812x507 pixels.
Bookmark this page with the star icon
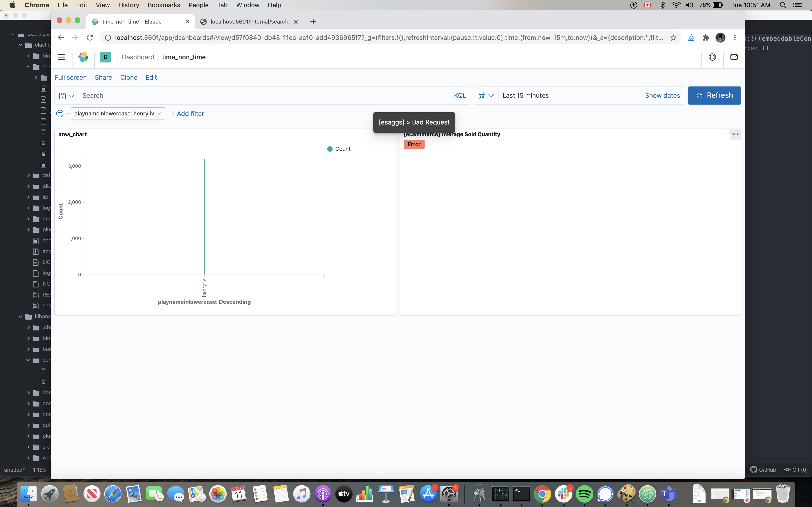coord(673,37)
